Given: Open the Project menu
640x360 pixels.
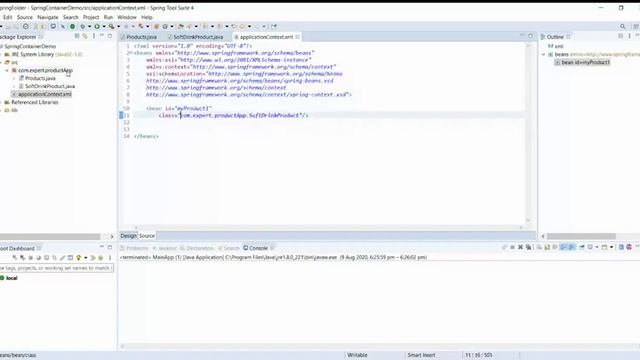Looking at the screenshot, I should [x=91, y=17].
